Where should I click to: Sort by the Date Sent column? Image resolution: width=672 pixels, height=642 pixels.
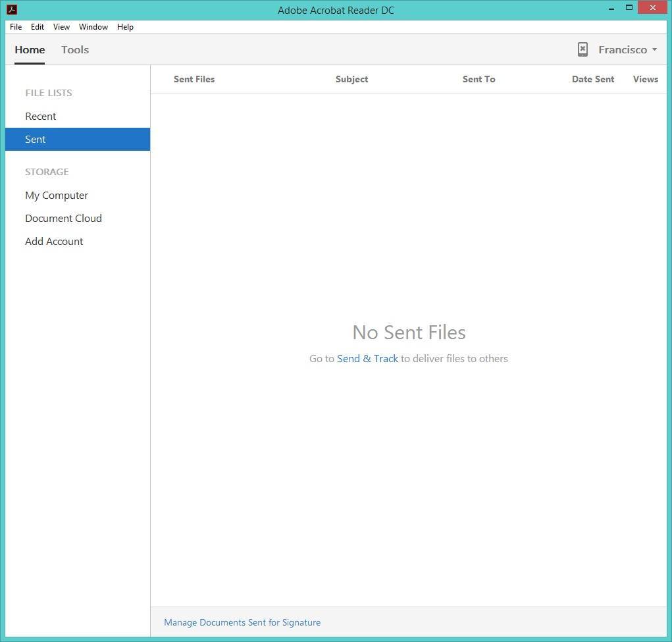(592, 79)
